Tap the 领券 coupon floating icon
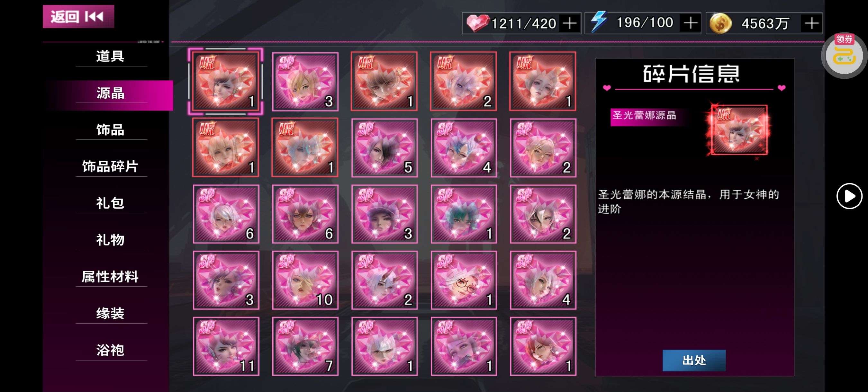The width and height of the screenshot is (868, 392). coord(844,55)
